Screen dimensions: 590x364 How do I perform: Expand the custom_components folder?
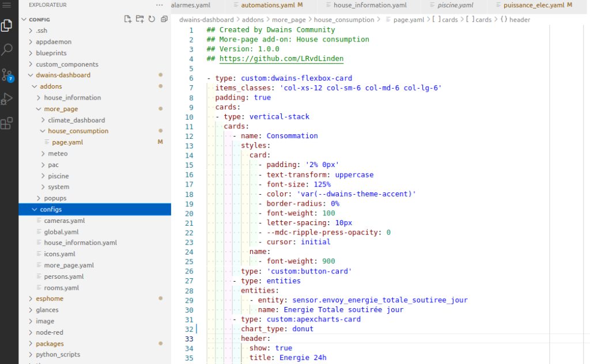pyautogui.click(x=95, y=65)
